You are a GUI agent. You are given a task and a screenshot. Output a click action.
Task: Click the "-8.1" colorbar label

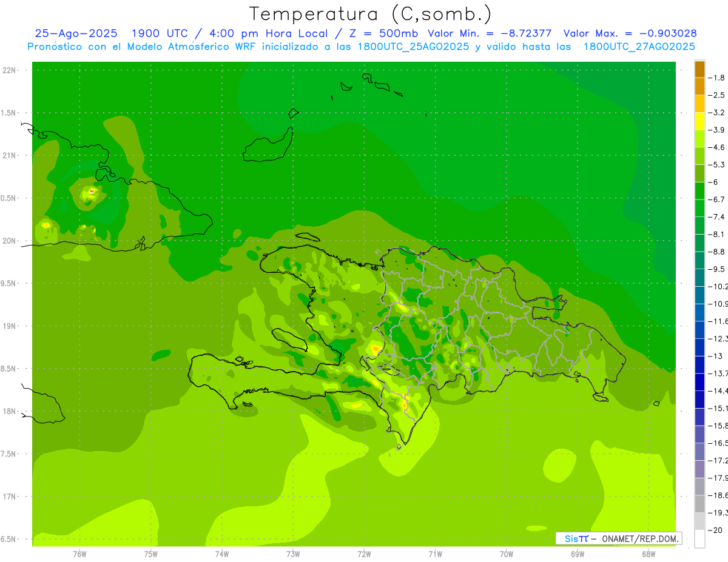click(717, 234)
